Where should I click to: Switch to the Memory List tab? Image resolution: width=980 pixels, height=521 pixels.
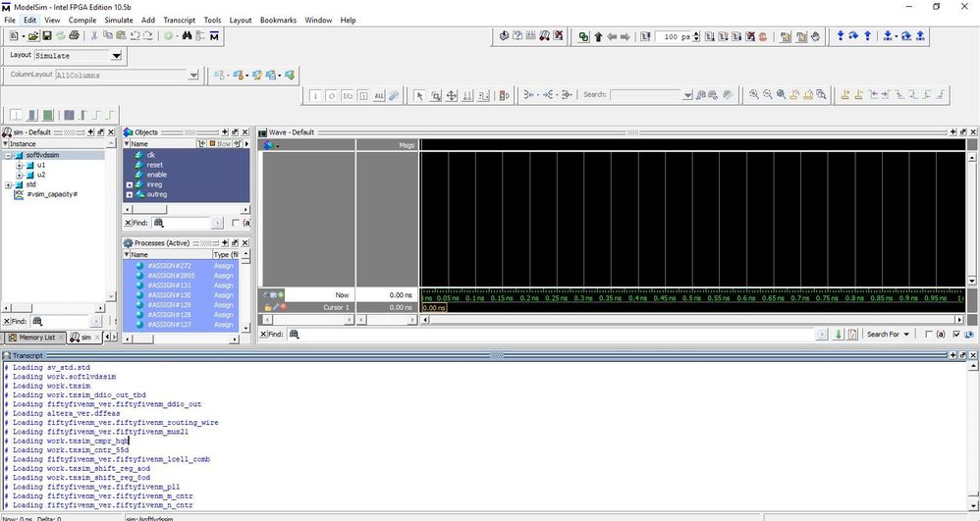[x=34, y=338]
